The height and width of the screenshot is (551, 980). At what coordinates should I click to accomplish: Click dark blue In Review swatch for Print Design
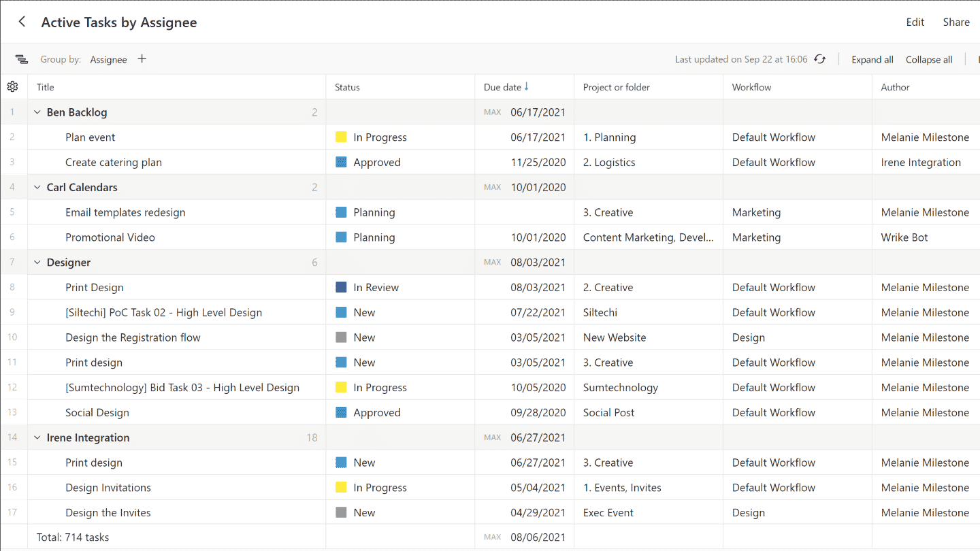coord(341,288)
